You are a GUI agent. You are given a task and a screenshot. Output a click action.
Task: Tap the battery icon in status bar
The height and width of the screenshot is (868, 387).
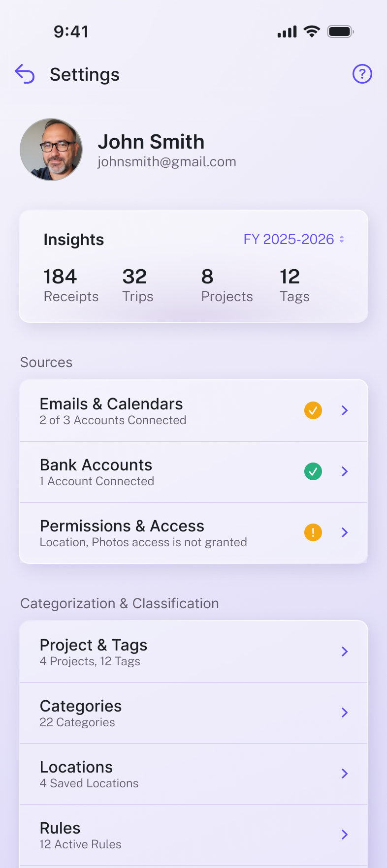click(340, 31)
